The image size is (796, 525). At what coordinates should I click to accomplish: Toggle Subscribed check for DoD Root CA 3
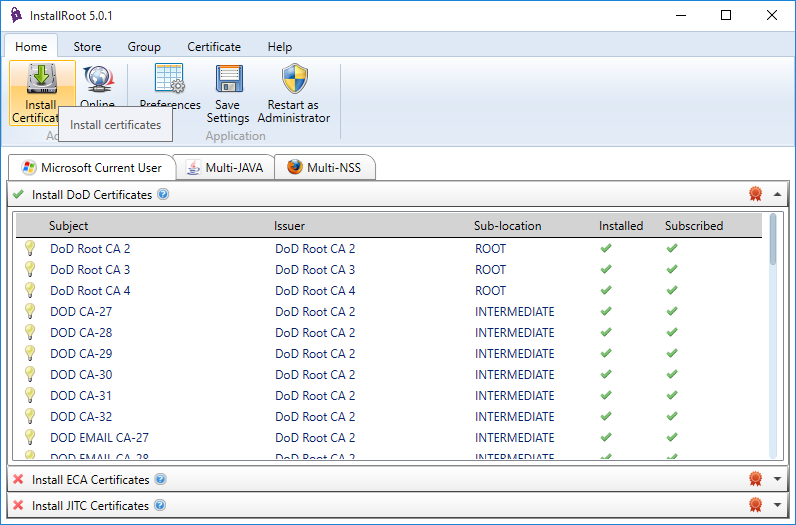[672, 269]
